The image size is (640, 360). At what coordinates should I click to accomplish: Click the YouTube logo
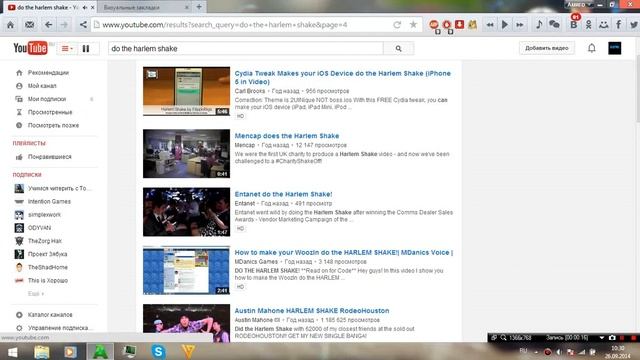(x=30, y=48)
